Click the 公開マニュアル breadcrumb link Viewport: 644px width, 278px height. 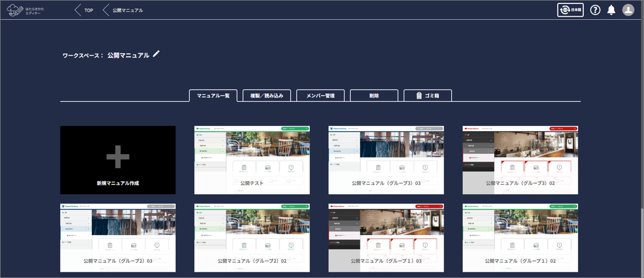point(127,10)
